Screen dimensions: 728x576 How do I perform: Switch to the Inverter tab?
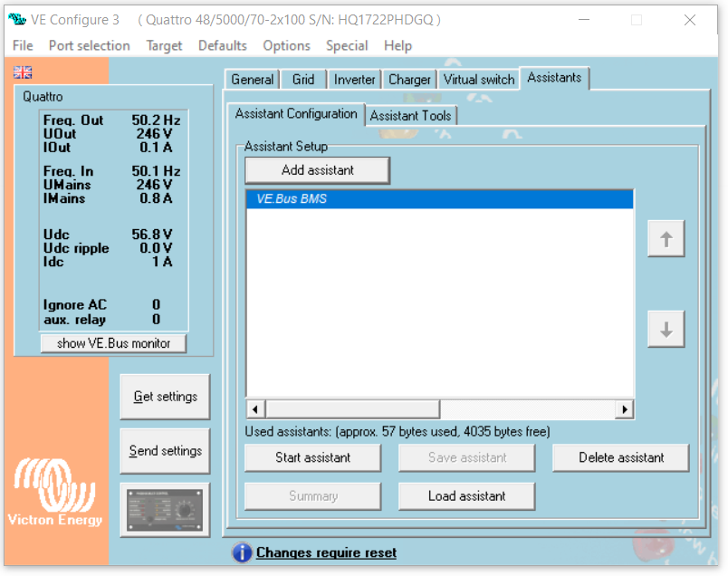pos(354,80)
